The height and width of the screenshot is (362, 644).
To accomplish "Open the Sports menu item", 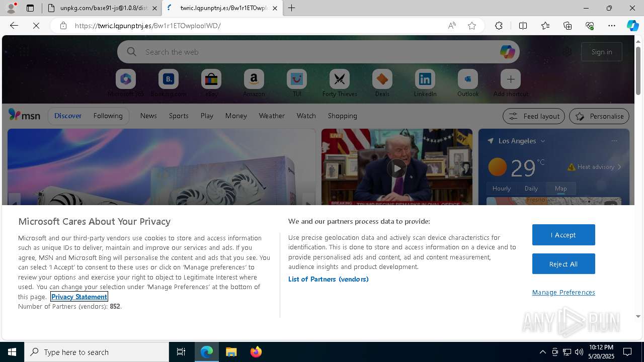I will tap(179, 116).
